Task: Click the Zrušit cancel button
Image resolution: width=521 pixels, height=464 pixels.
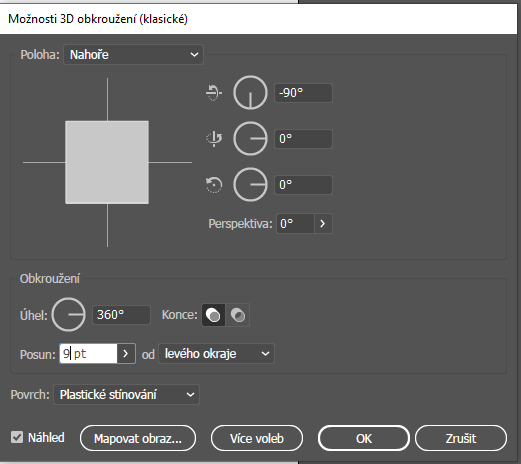Action: [461, 438]
